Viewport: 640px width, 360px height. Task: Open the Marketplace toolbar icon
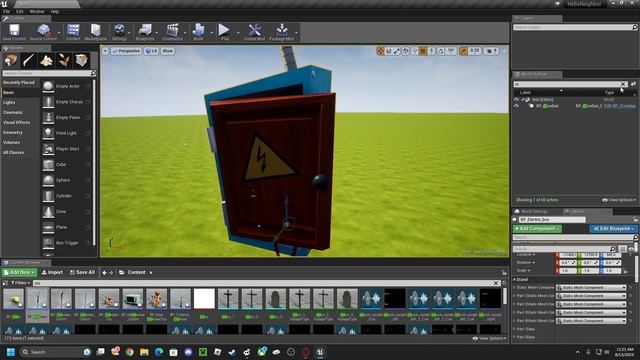[96, 32]
